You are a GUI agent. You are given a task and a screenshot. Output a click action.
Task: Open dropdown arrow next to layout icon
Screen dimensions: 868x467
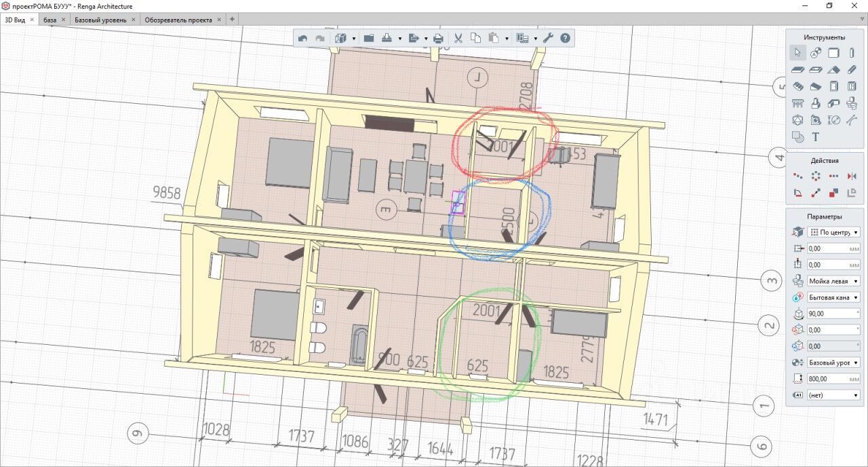point(535,39)
